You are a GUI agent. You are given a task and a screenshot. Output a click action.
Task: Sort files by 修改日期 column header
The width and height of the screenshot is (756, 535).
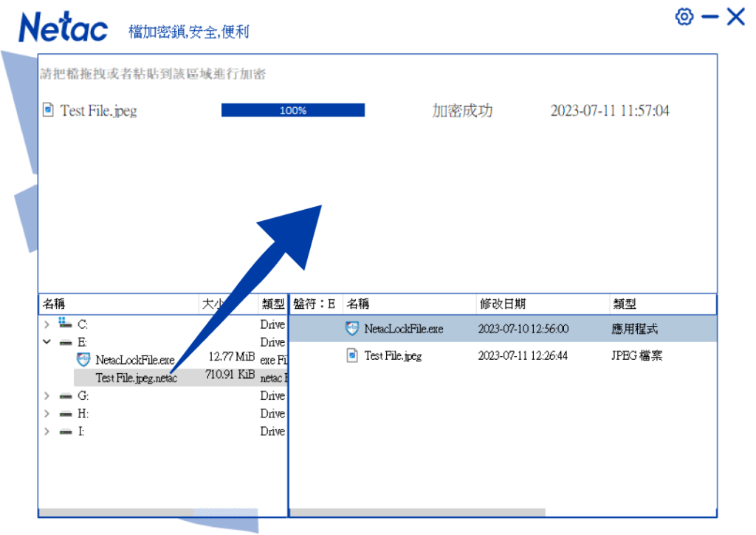click(543, 304)
